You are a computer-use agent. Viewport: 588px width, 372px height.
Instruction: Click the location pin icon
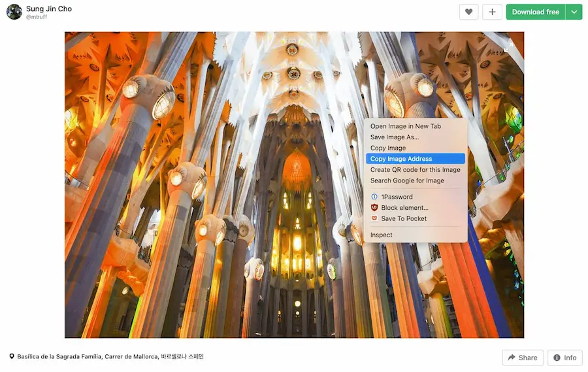[12, 357]
